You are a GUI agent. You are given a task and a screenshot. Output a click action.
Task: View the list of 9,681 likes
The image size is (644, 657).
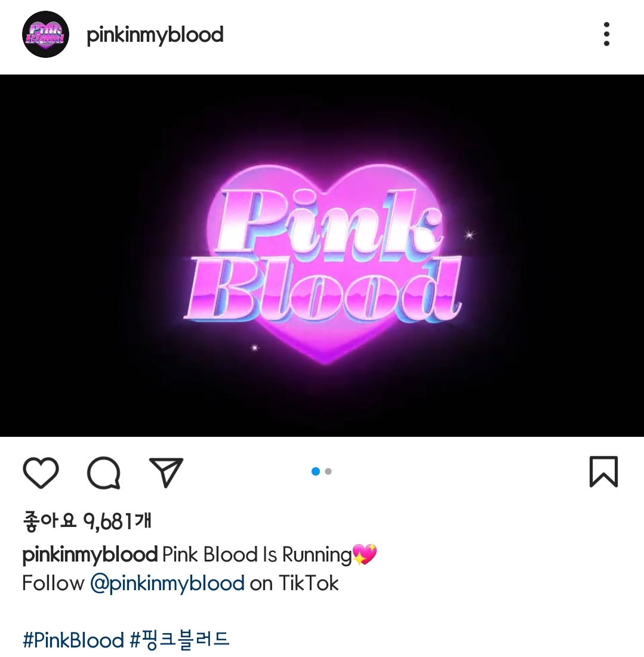click(x=87, y=522)
